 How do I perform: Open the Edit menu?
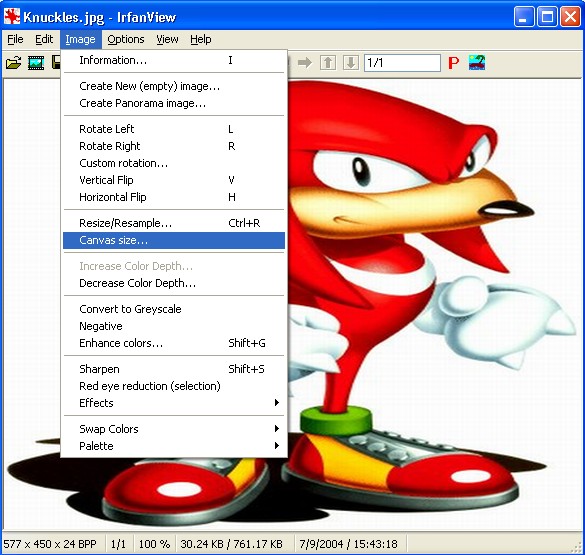point(44,39)
